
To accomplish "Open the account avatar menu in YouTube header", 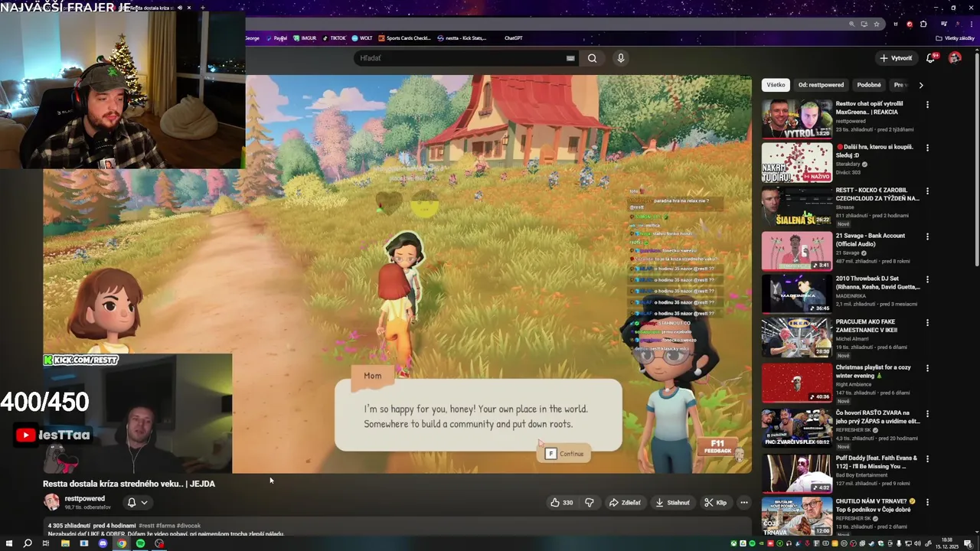I will pyautogui.click(x=955, y=58).
